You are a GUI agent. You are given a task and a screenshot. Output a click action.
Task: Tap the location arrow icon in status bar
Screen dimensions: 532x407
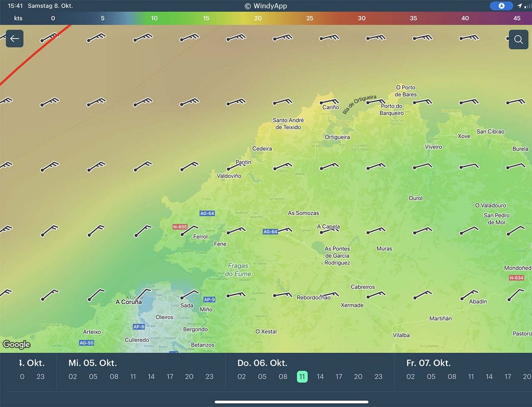pos(520,6)
